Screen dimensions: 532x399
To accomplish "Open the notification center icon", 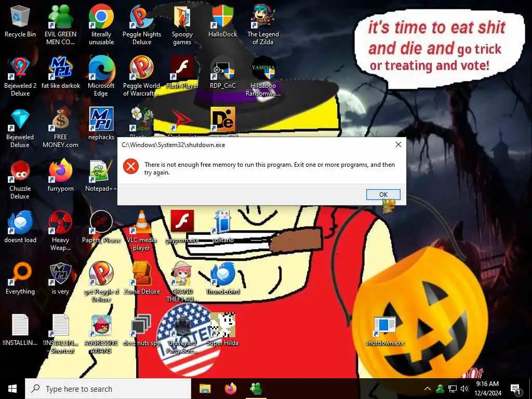I will pos(516,389).
